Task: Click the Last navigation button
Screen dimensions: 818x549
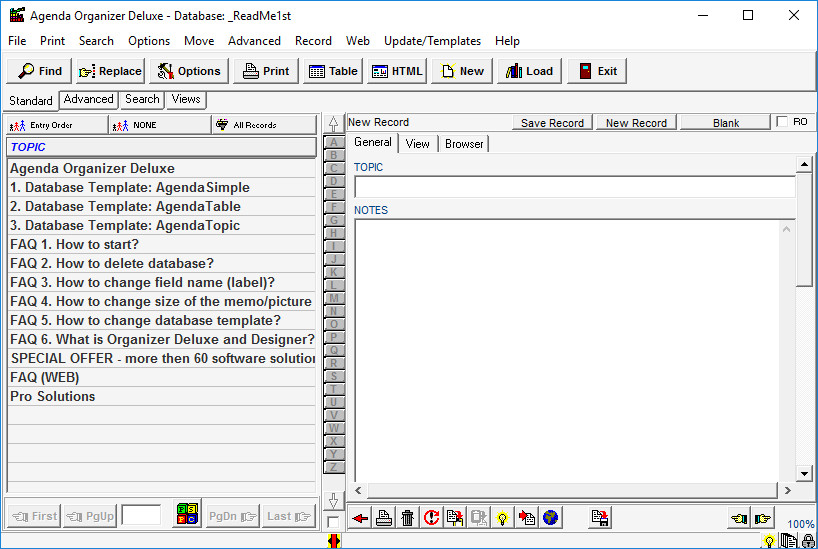Action: (288, 516)
